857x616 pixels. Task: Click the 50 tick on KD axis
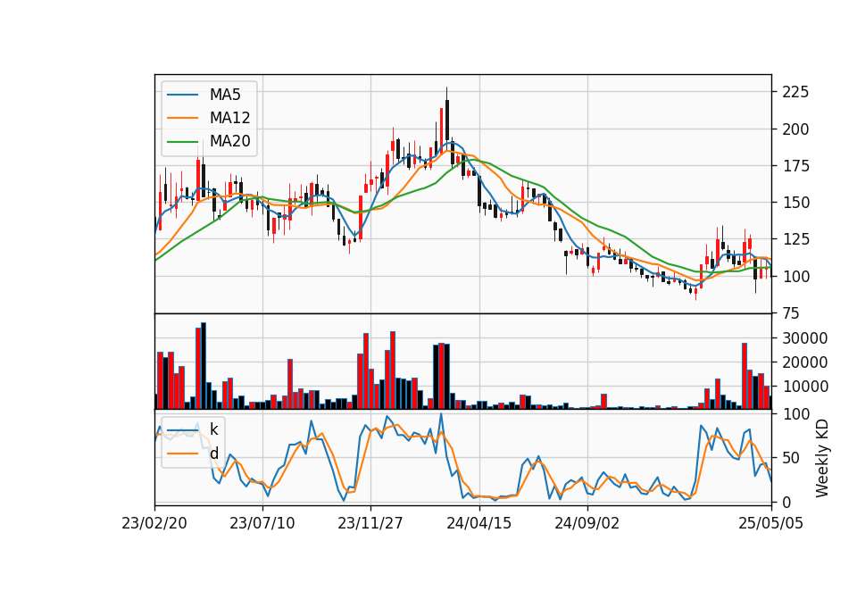[792, 458]
